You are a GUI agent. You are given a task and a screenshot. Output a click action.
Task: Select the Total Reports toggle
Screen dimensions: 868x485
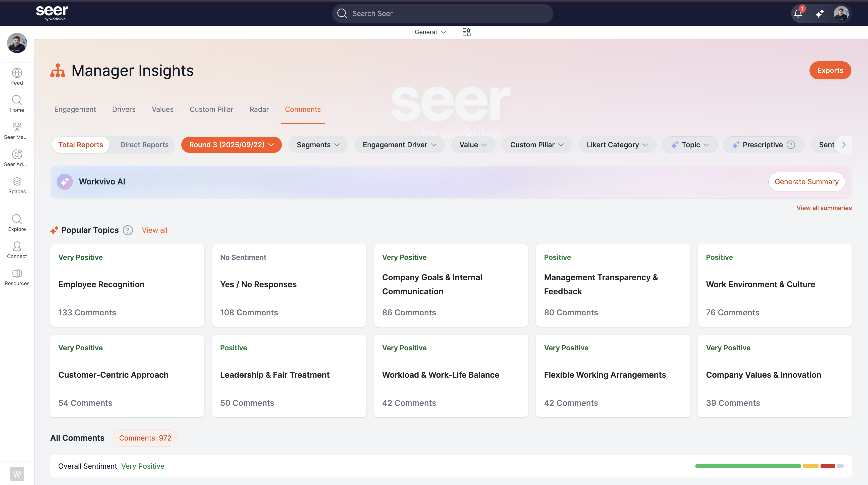(x=81, y=144)
